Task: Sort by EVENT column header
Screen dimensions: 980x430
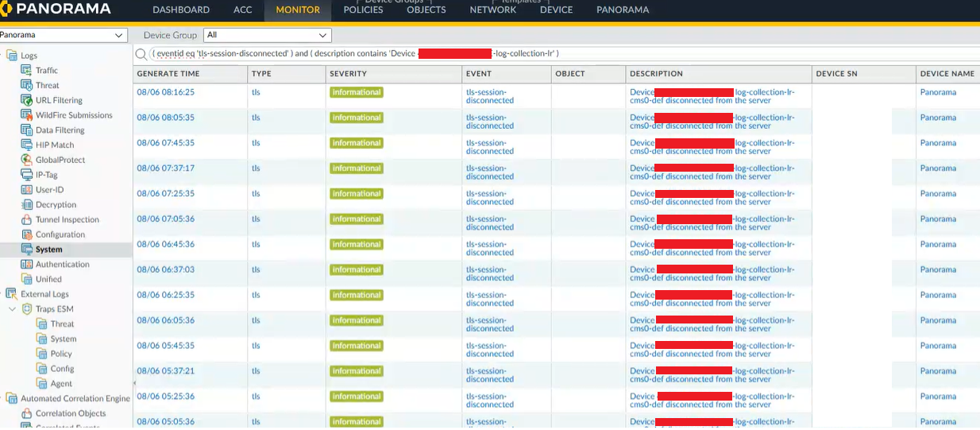Action: click(479, 74)
